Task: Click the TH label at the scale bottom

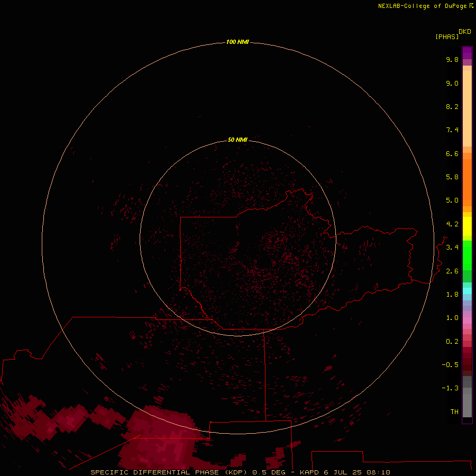Action: (454, 412)
